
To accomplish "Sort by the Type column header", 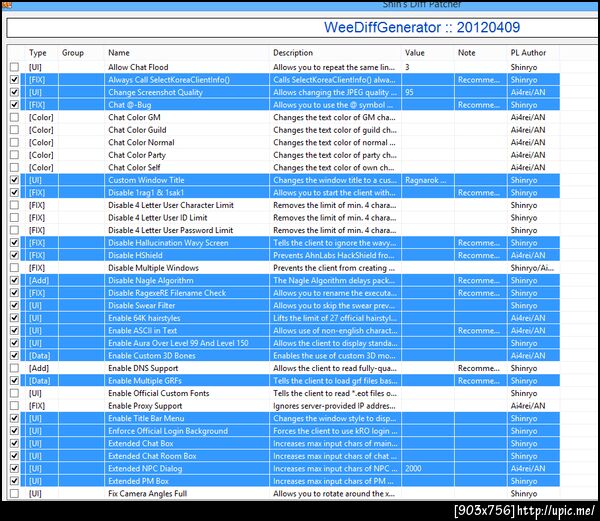I will click(38, 53).
